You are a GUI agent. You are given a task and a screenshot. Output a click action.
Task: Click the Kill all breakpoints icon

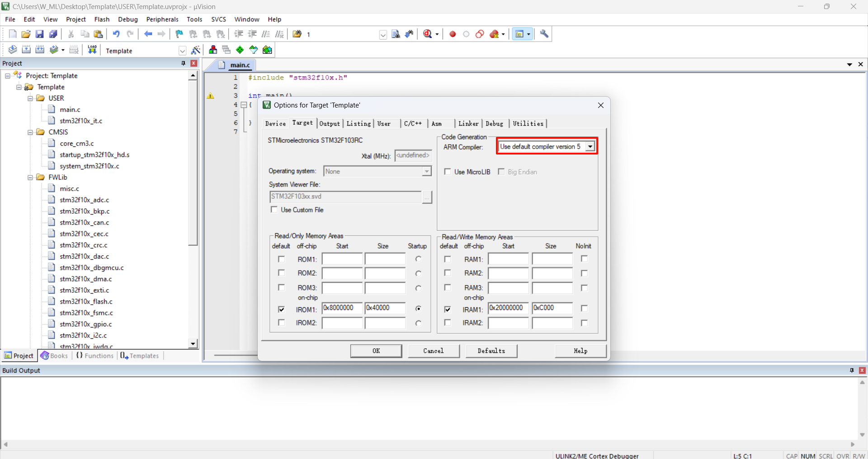494,34
